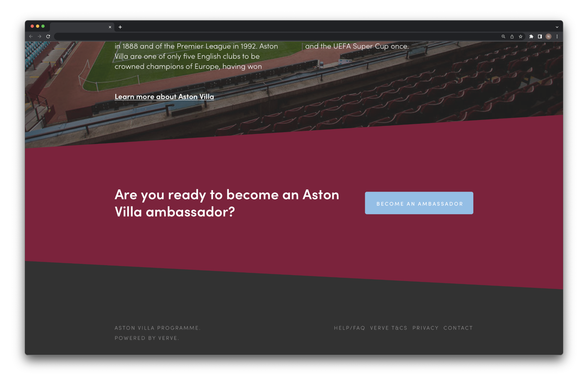Open the Chrome three-dot menu

click(557, 37)
